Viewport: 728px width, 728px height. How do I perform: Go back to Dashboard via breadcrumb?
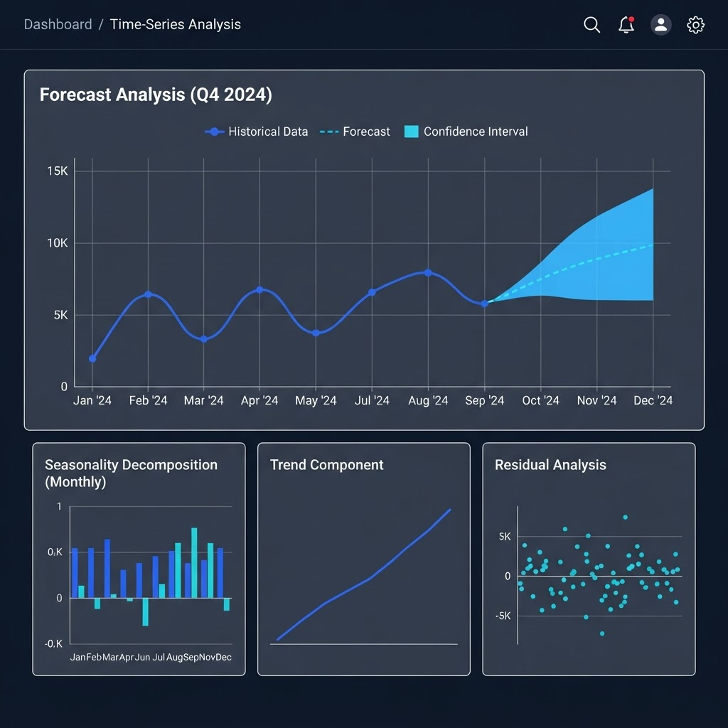[58, 24]
